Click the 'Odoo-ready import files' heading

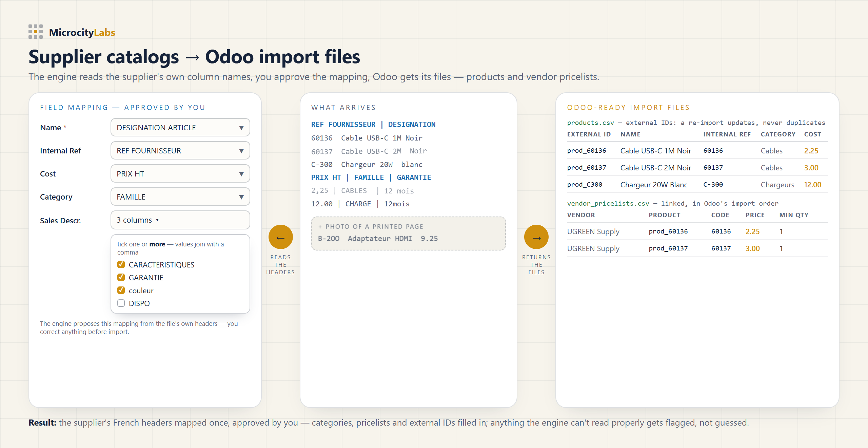click(x=628, y=108)
